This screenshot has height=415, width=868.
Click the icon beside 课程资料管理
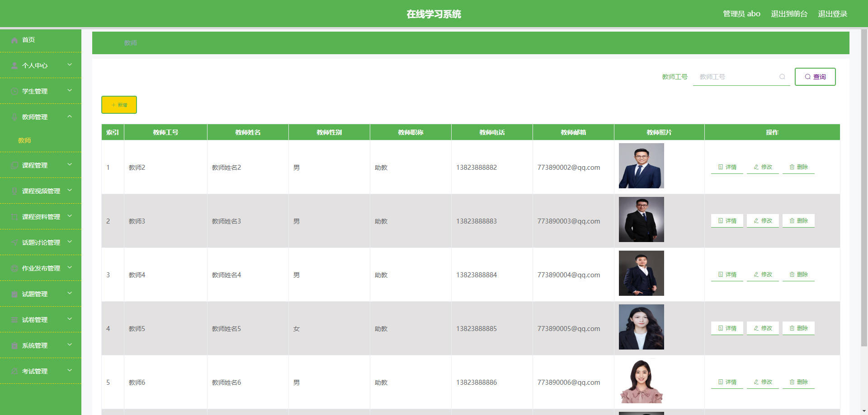point(14,217)
